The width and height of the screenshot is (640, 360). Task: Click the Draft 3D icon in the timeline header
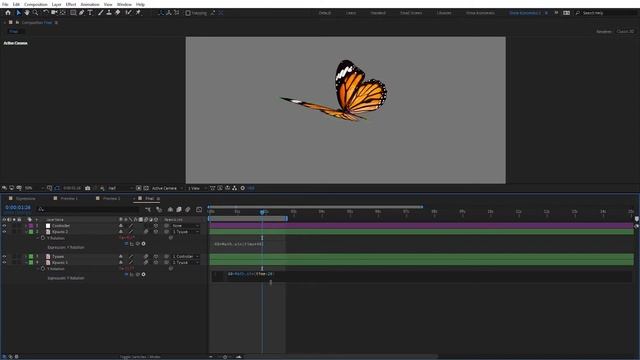tap(159, 209)
